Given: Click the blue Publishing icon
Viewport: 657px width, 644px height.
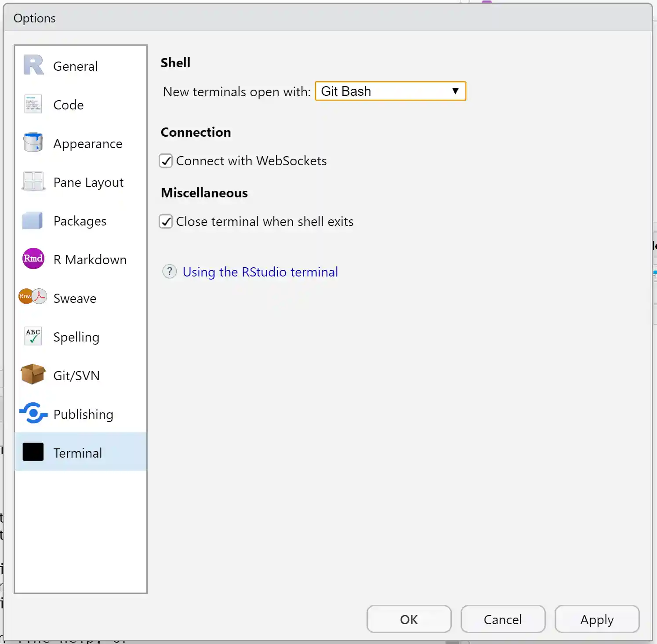Looking at the screenshot, I should [33, 413].
